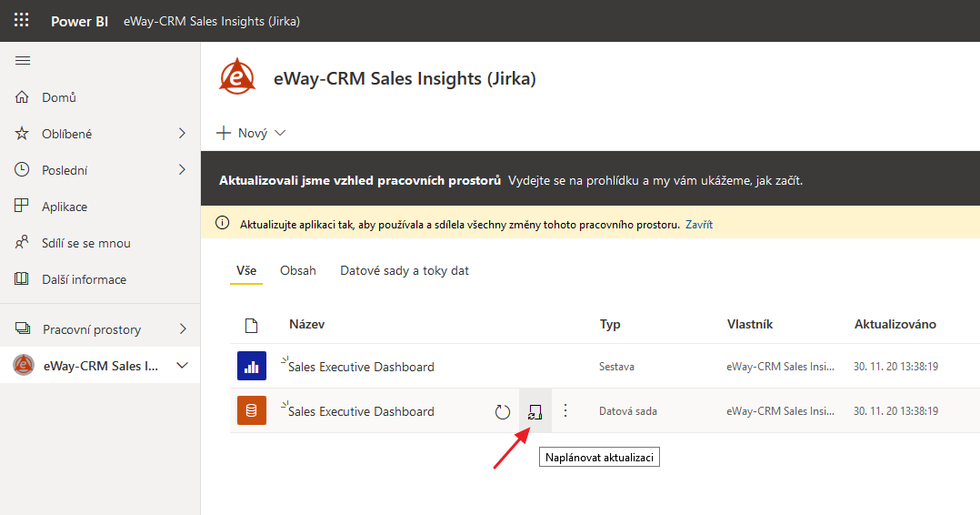Refresh the dataset now icon

[x=503, y=412]
